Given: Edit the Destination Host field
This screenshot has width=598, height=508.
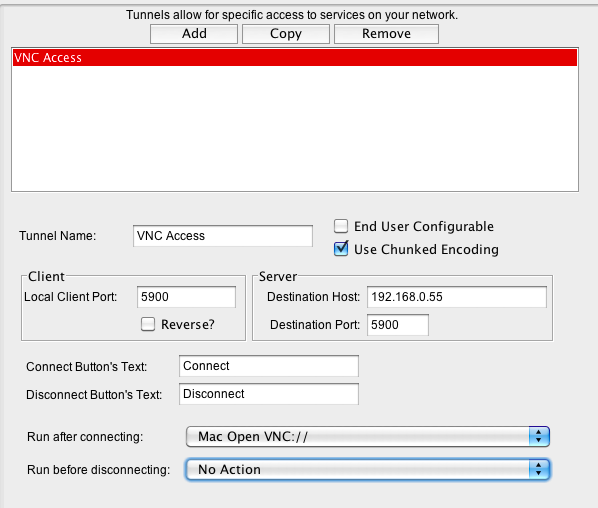Looking at the screenshot, I should tap(457, 297).
